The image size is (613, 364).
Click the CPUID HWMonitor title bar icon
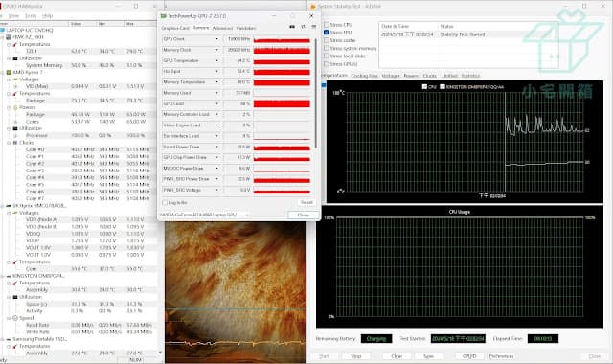click(x=1, y=7)
